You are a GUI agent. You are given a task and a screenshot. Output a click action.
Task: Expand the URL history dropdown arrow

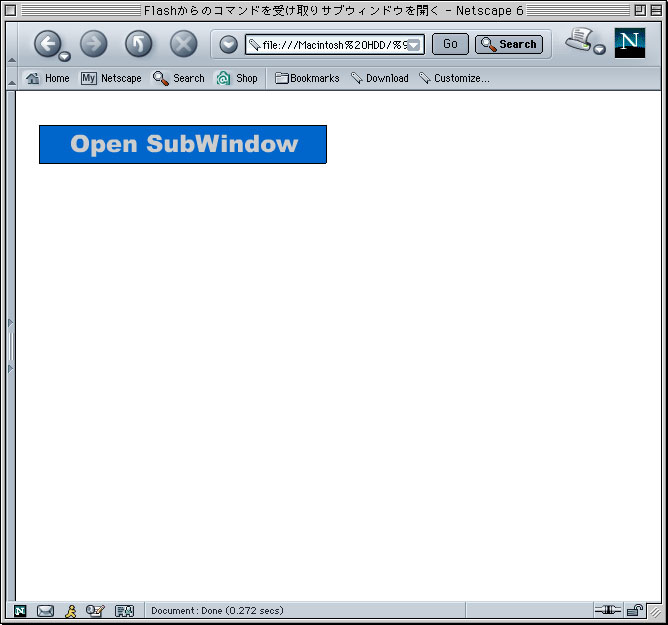coord(414,45)
